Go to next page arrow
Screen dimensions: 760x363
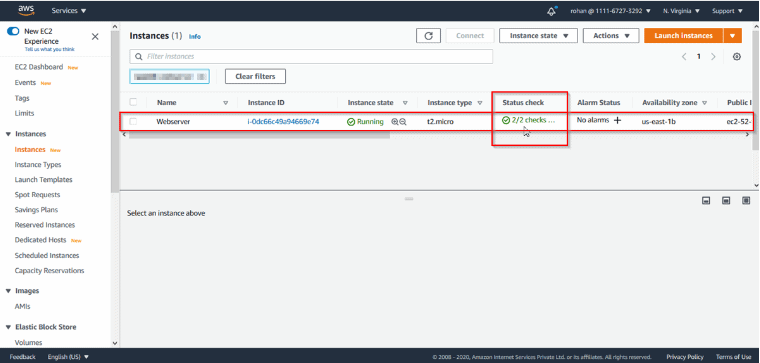(x=713, y=57)
